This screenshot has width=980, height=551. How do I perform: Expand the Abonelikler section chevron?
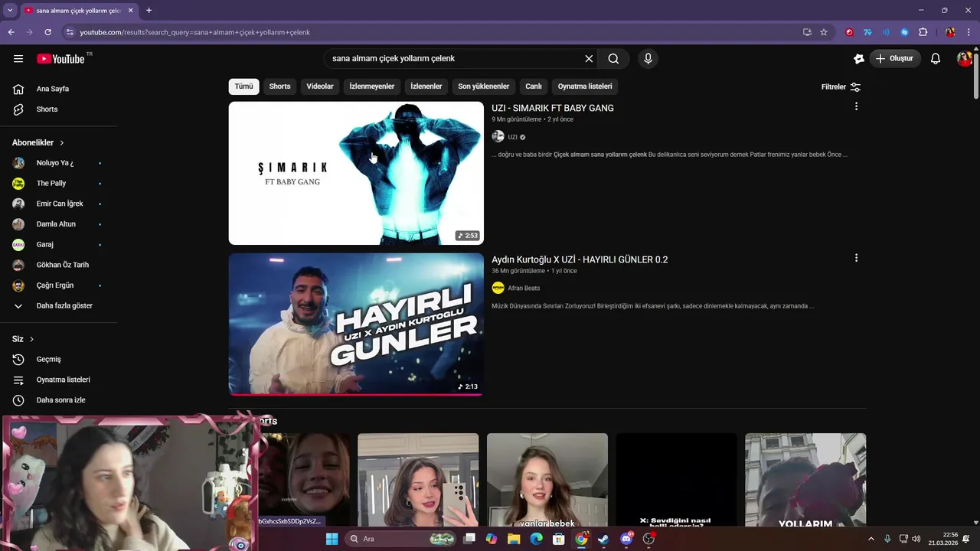62,143
